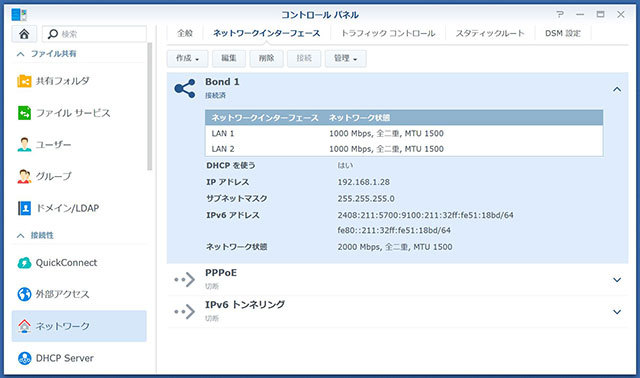Click the Bond 1 title
Viewport: 640px width, 378px height.
pyautogui.click(x=222, y=82)
